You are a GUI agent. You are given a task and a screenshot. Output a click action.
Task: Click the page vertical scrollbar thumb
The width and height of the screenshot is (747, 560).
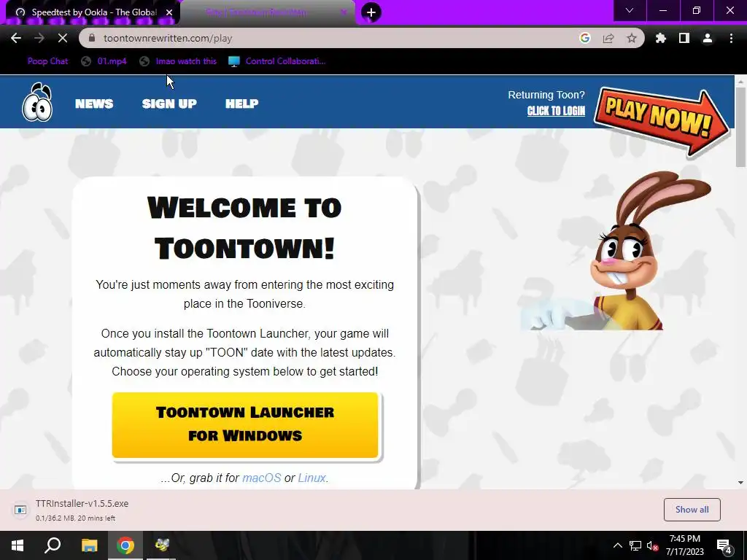point(740,126)
